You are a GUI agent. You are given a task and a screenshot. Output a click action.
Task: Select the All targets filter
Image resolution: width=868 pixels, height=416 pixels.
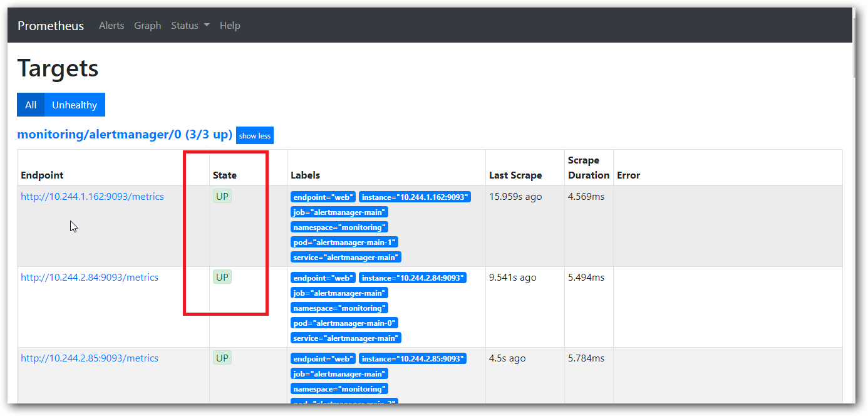click(x=31, y=105)
